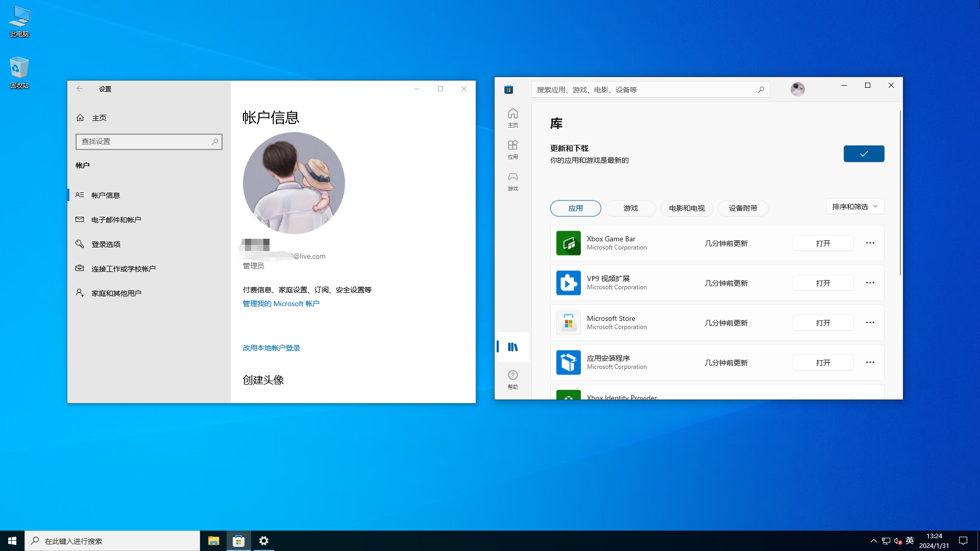980x551 pixels.
Task: Switch to the 设备附带 tab
Action: tap(743, 208)
